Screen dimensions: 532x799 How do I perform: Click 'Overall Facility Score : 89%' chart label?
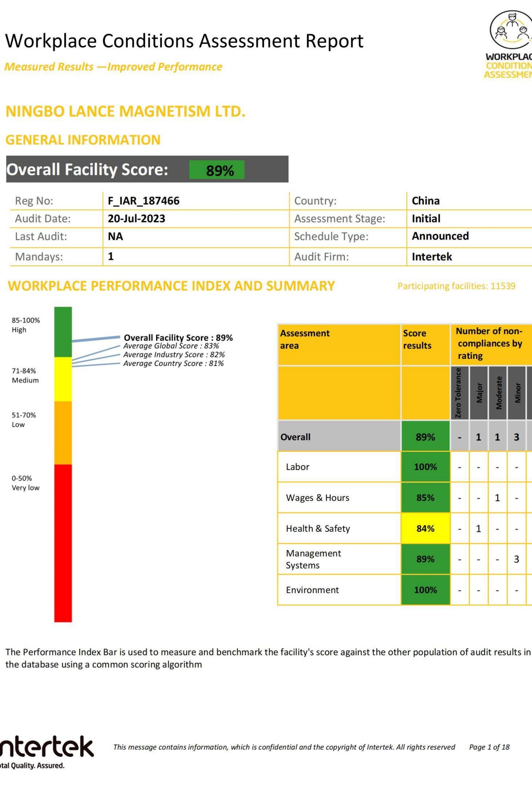(x=178, y=338)
